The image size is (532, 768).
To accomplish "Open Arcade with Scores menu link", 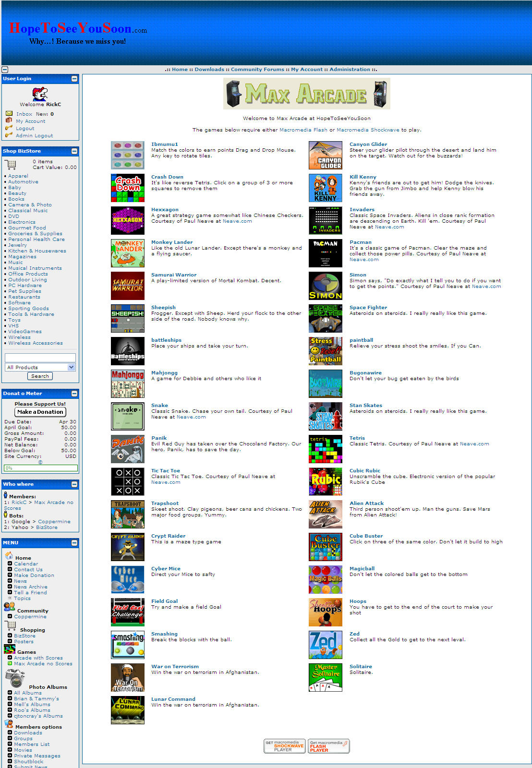I will pyautogui.click(x=38, y=658).
